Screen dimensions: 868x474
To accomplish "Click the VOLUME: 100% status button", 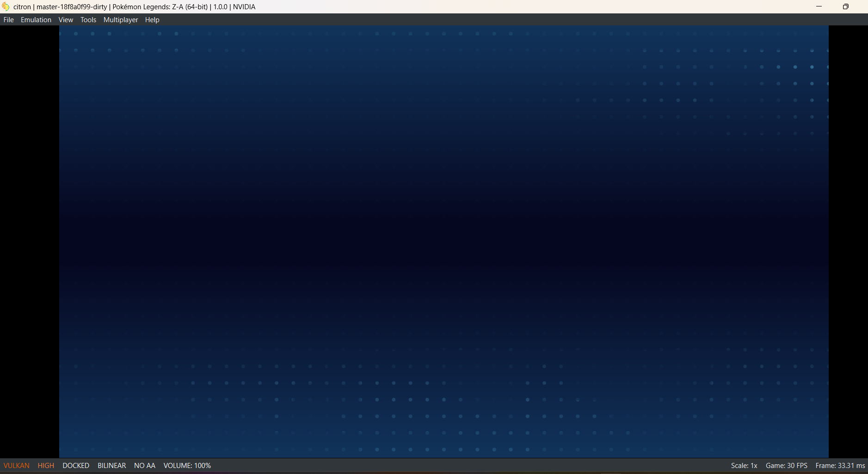I will tap(187, 466).
